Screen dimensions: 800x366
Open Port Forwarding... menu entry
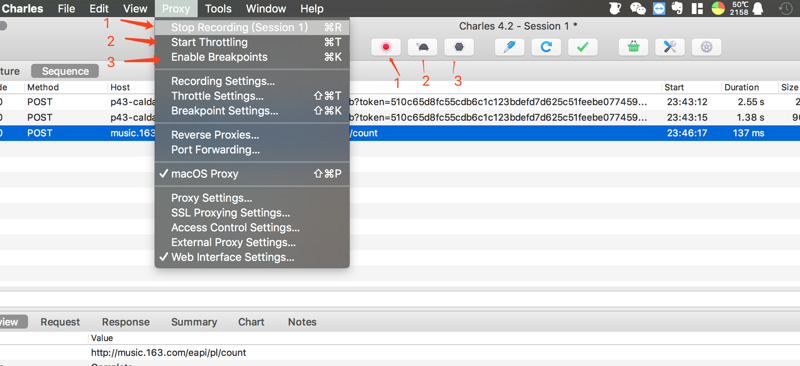(x=252, y=150)
